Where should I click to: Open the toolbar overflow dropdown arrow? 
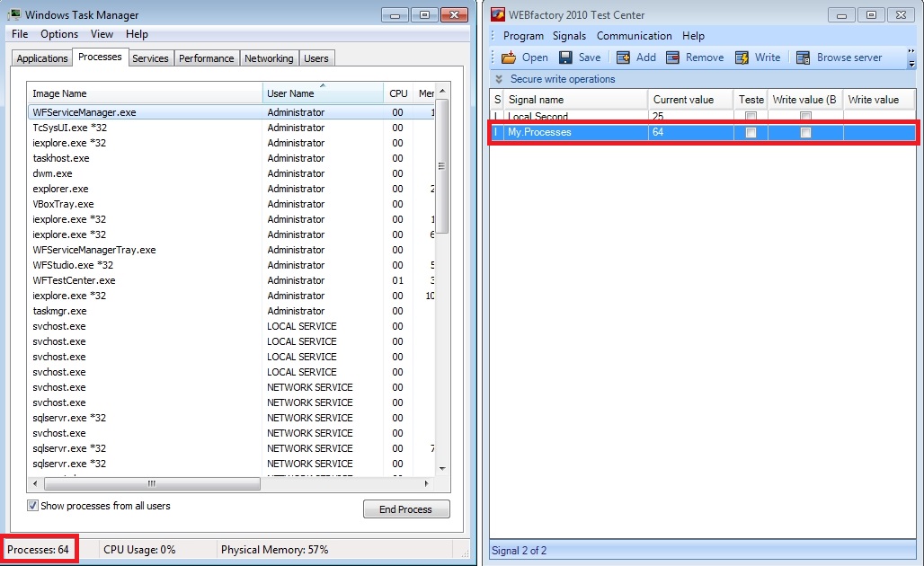point(911,64)
